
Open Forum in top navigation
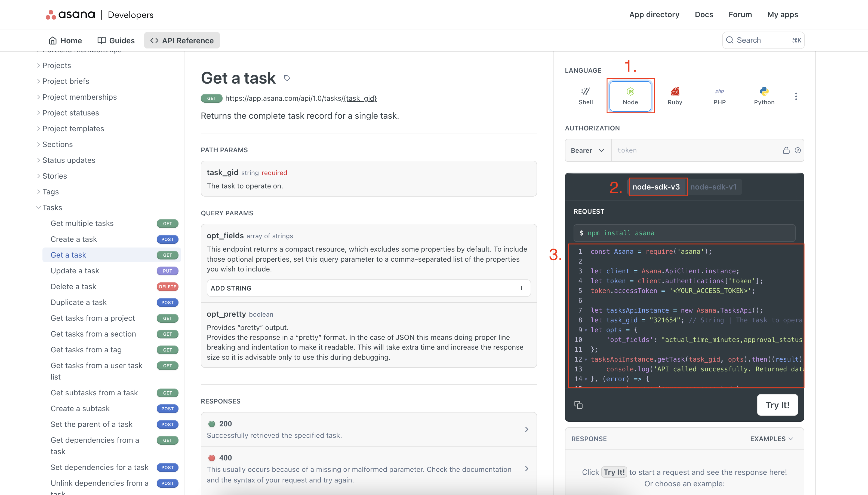[740, 15]
